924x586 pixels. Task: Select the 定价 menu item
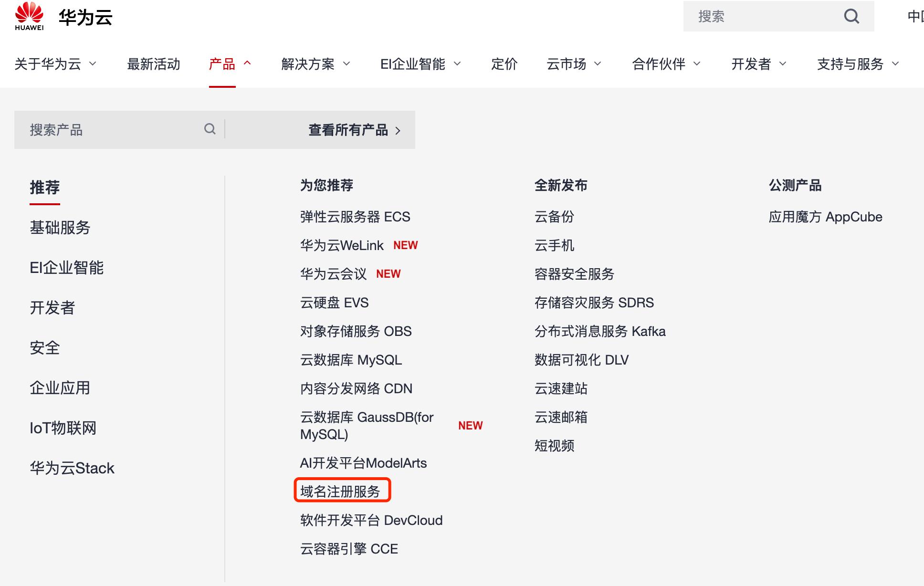(x=504, y=64)
